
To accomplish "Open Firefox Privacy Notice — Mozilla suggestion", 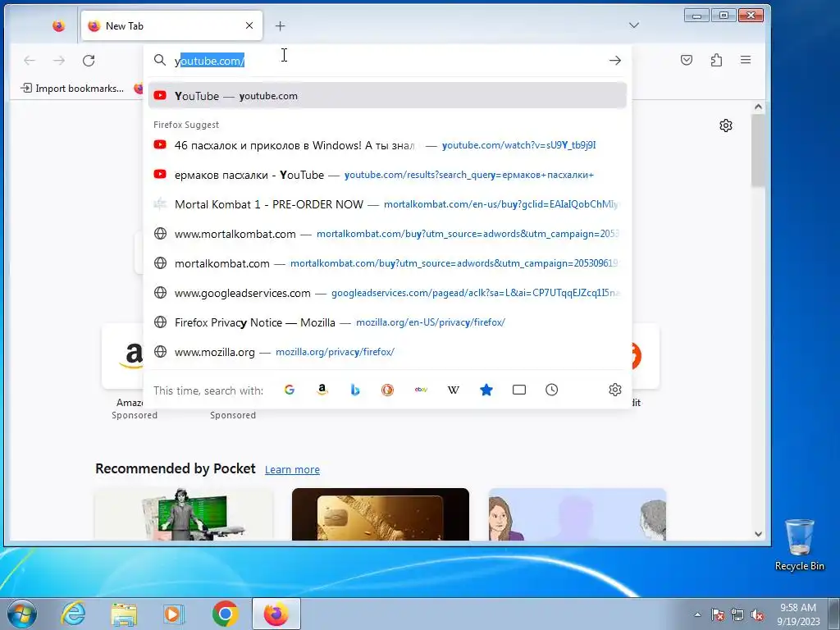I will coord(387,322).
